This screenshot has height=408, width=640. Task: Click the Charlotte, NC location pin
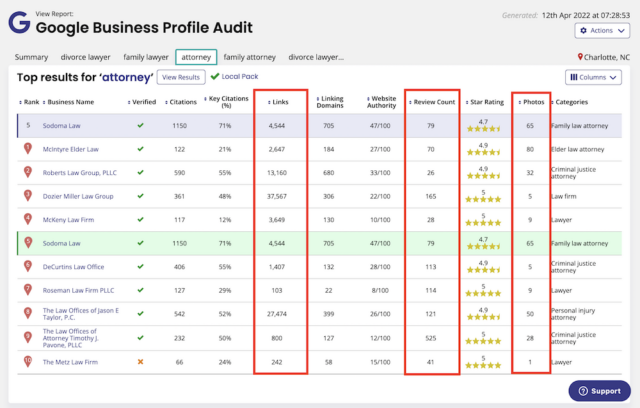582,57
